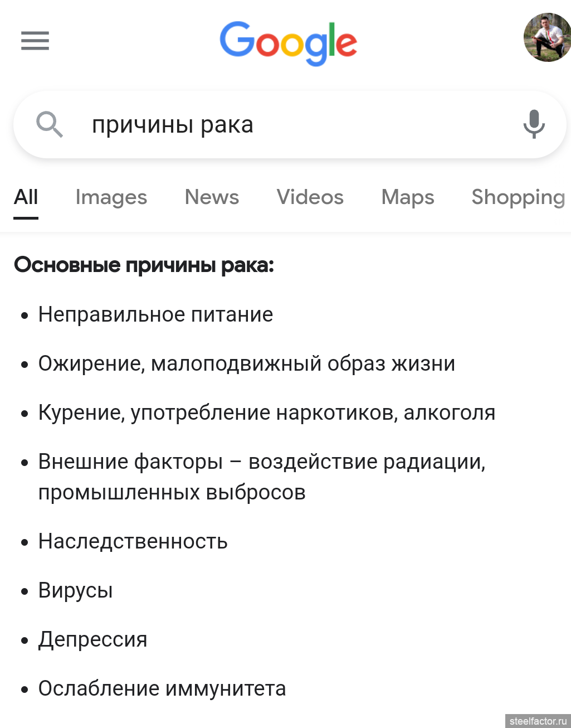This screenshot has width=571, height=728.
Task: Click the steelfactor.ru watermark
Action: point(538,721)
